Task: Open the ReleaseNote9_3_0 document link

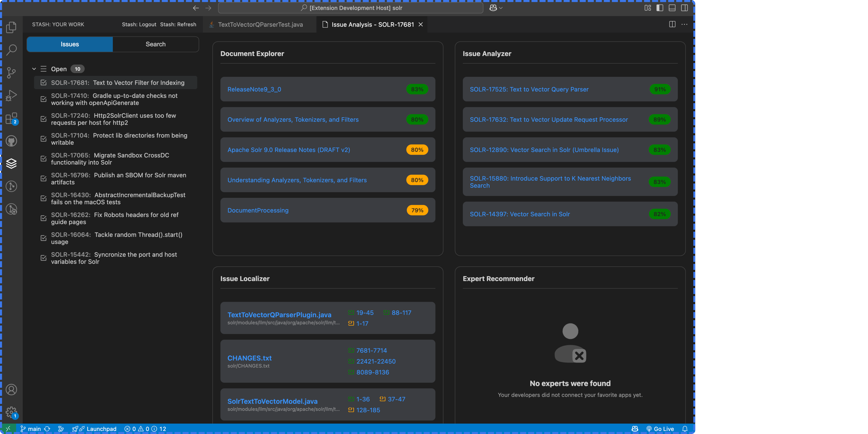Action: coord(254,89)
